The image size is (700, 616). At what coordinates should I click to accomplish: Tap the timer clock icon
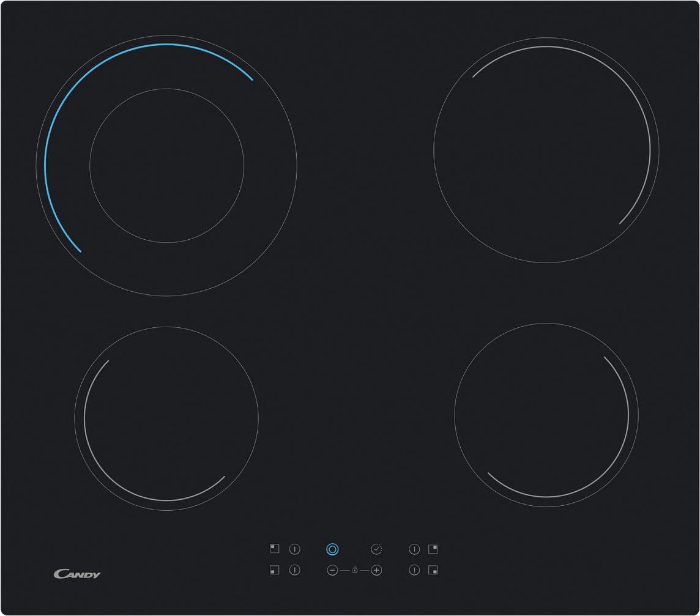coord(376,549)
